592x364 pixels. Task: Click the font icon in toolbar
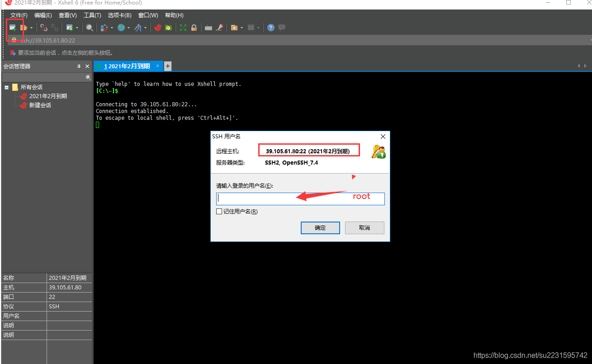pyautogui.click(x=138, y=28)
